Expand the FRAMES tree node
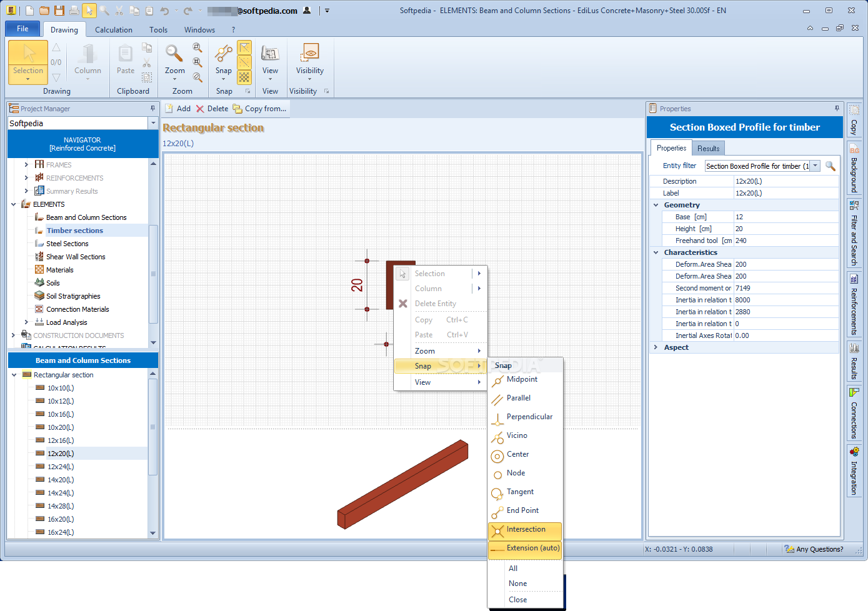 point(26,165)
